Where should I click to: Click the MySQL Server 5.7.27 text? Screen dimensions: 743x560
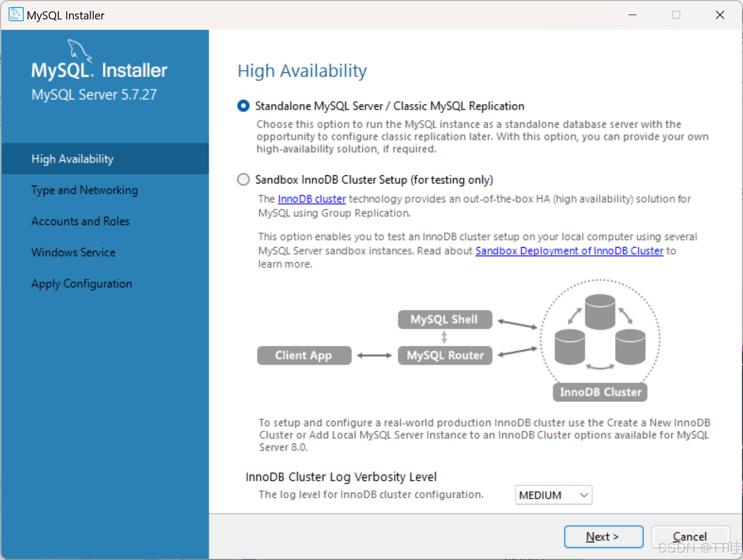click(x=94, y=95)
